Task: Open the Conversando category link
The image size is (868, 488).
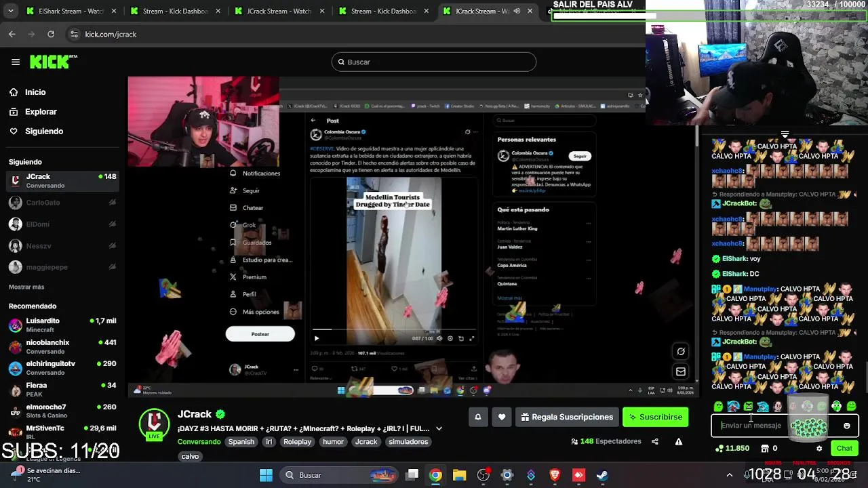Action: 199,441
